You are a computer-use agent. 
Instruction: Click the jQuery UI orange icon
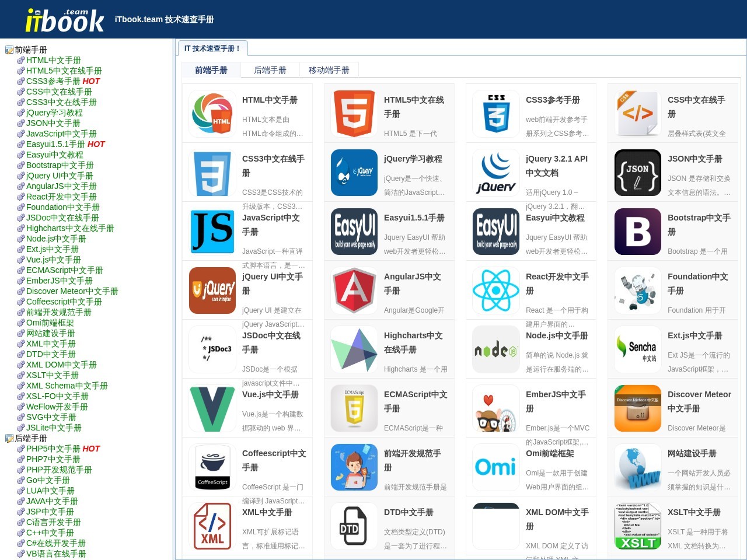pos(212,290)
